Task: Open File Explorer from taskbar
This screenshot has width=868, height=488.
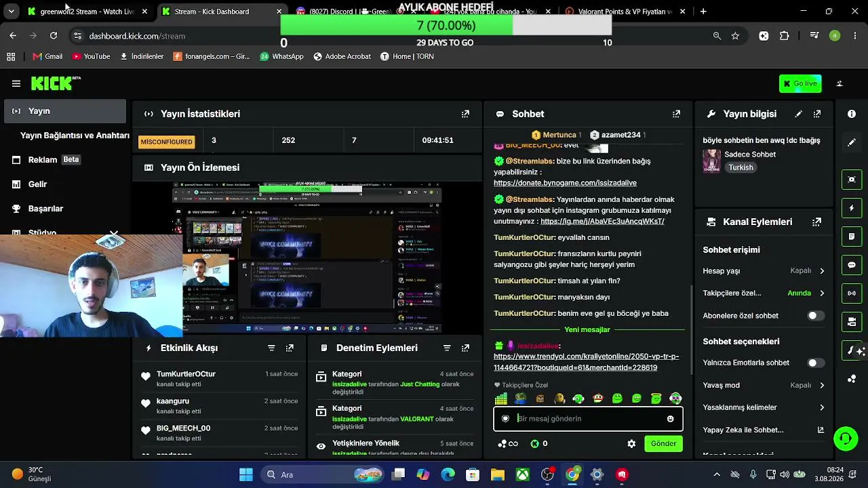Action: click(498, 474)
